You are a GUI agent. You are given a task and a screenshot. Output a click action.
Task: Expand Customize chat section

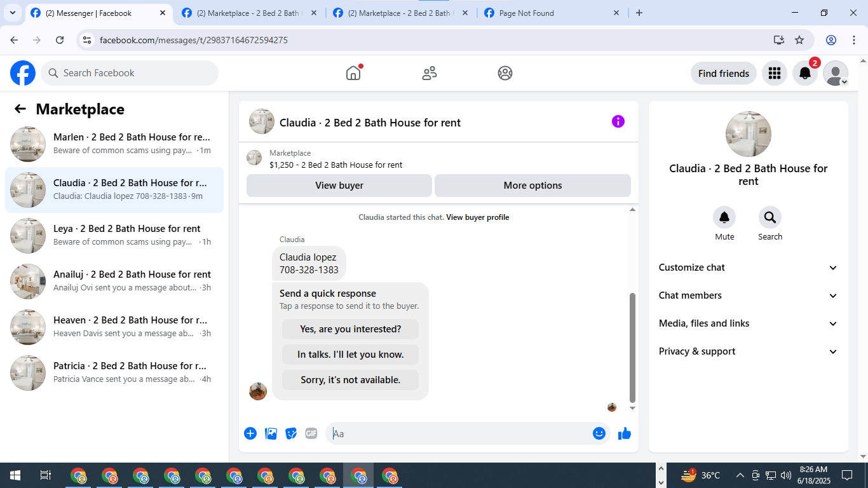point(749,268)
